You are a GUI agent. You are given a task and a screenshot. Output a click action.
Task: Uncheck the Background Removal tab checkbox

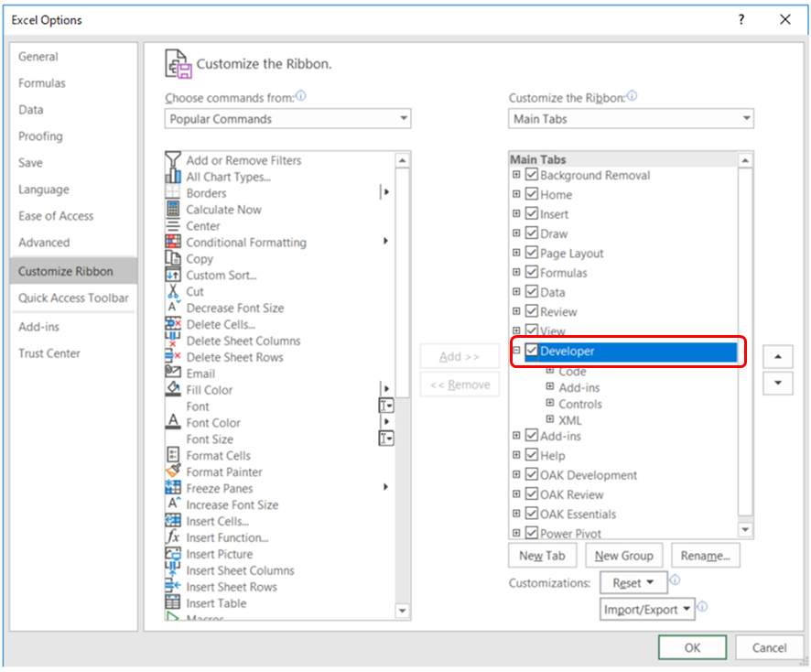pyautogui.click(x=532, y=174)
